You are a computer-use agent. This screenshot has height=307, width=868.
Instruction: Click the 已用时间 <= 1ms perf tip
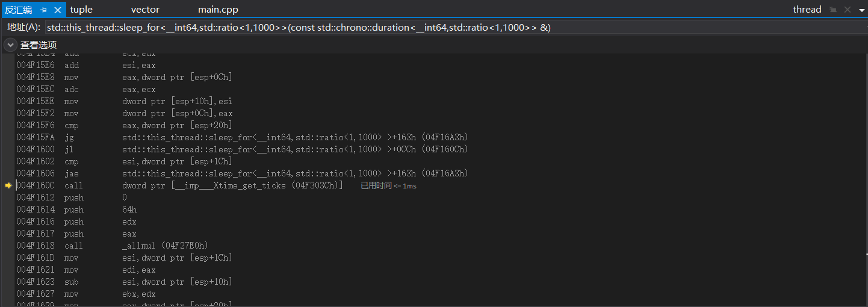388,186
